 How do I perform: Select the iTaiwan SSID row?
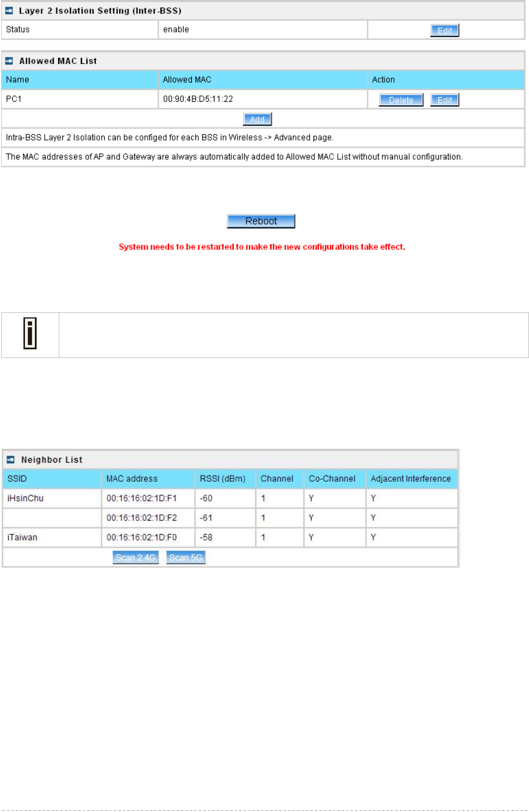point(230,537)
